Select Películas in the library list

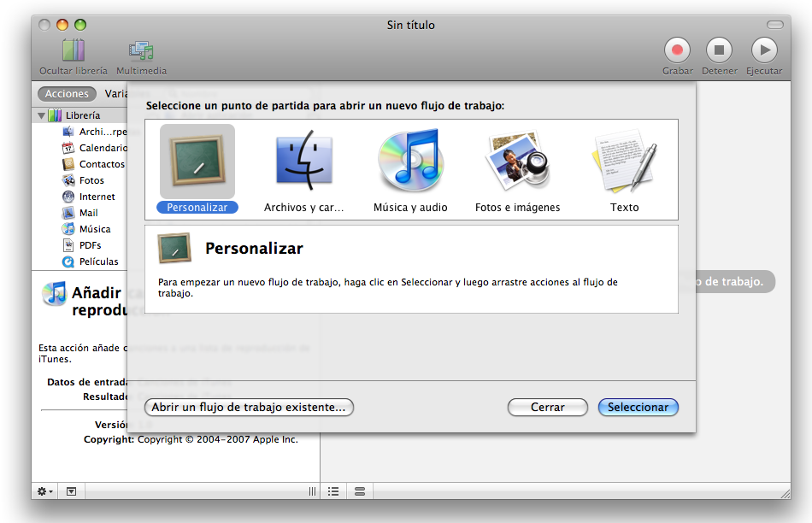[90, 261]
